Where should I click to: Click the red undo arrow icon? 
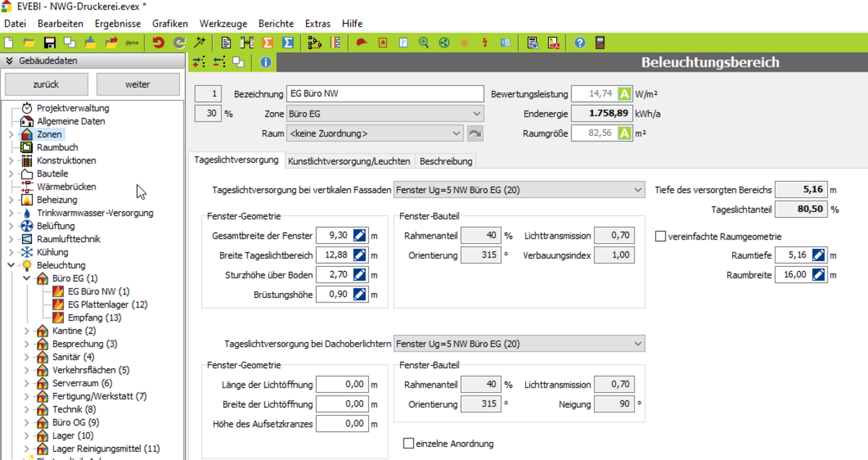[158, 43]
